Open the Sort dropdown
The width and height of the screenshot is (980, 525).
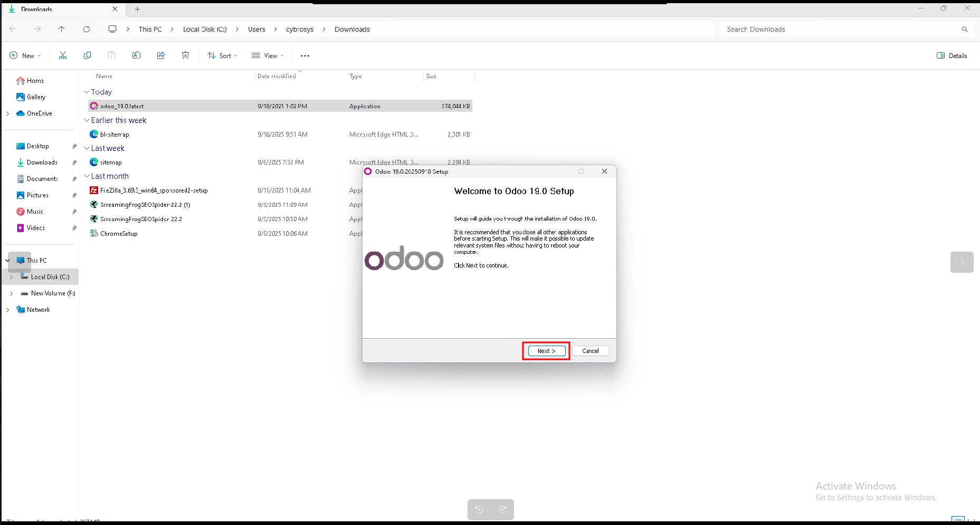(x=222, y=55)
